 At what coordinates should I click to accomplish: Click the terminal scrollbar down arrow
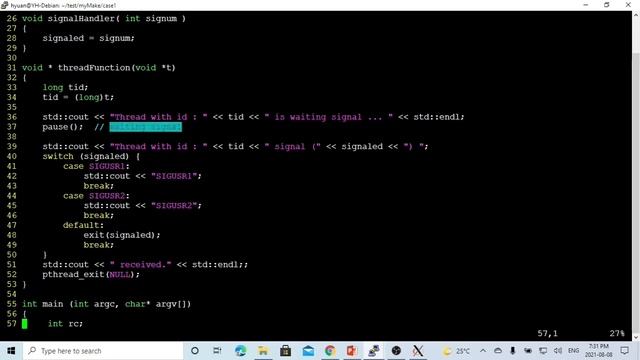636,338
